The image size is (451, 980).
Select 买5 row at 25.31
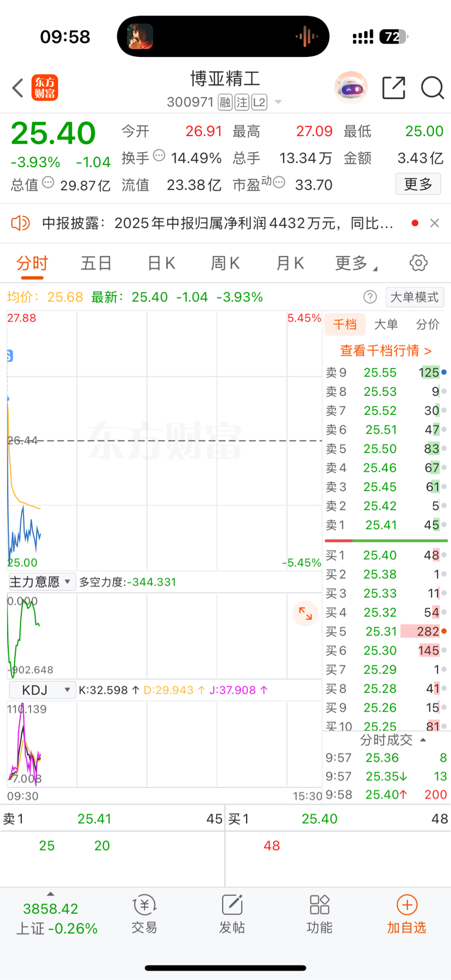pyautogui.click(x=386, y=631)
